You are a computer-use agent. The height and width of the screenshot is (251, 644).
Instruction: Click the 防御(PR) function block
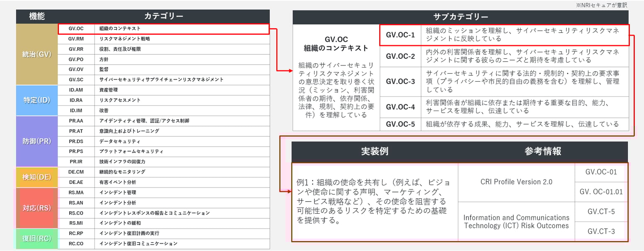tap(37, 141)
